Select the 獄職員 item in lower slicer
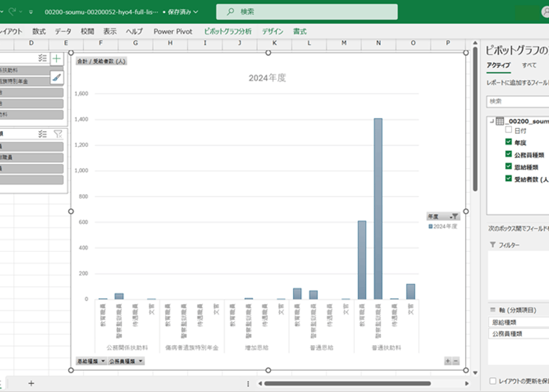Image resolution: width=549 pixels, height=392 pixels. coord(31,157)
